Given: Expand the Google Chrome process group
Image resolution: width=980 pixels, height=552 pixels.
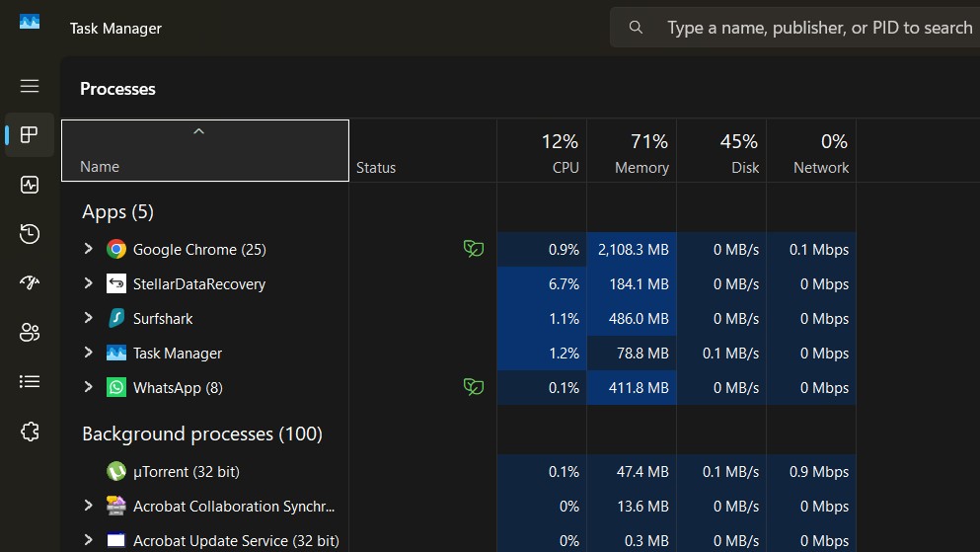Looking at the screenshot, I should (x=88, y=249).
